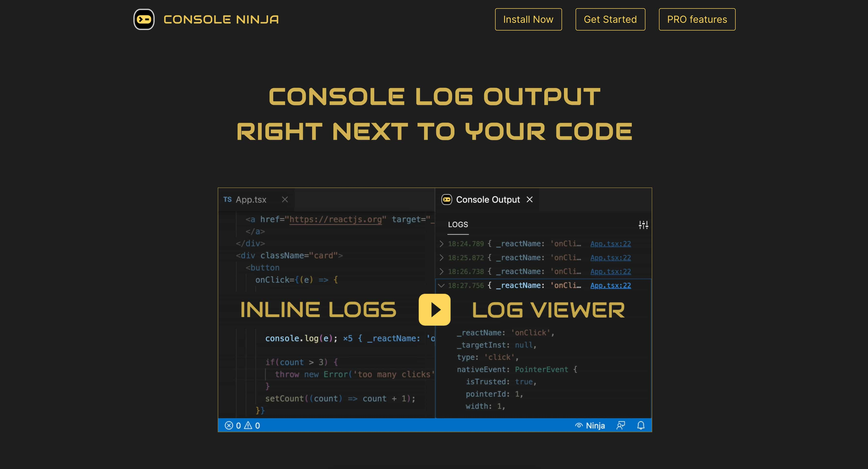Screen dimensions: 868x469
Task: Click the '<div className="card">' code line
Action: pos(289,256)
